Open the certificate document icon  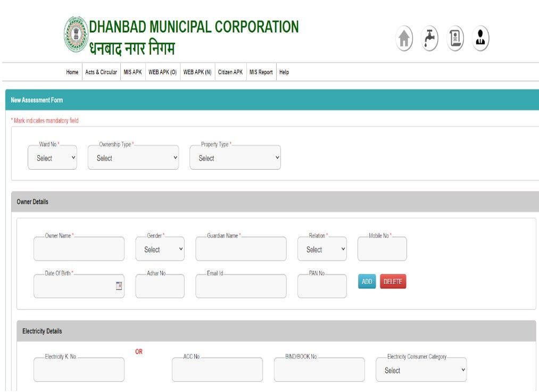click(x=454, y=38)
